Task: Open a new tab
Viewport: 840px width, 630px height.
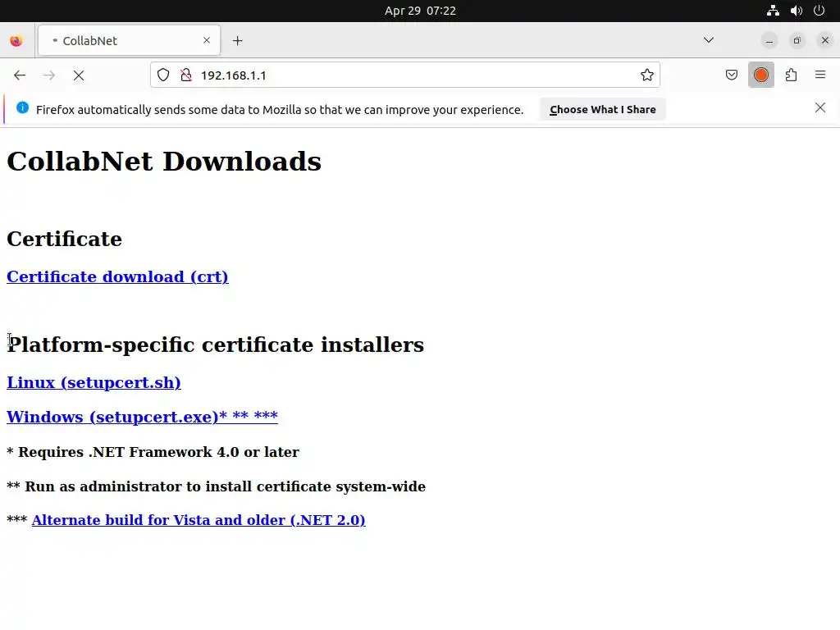Action: pos(238,41)
